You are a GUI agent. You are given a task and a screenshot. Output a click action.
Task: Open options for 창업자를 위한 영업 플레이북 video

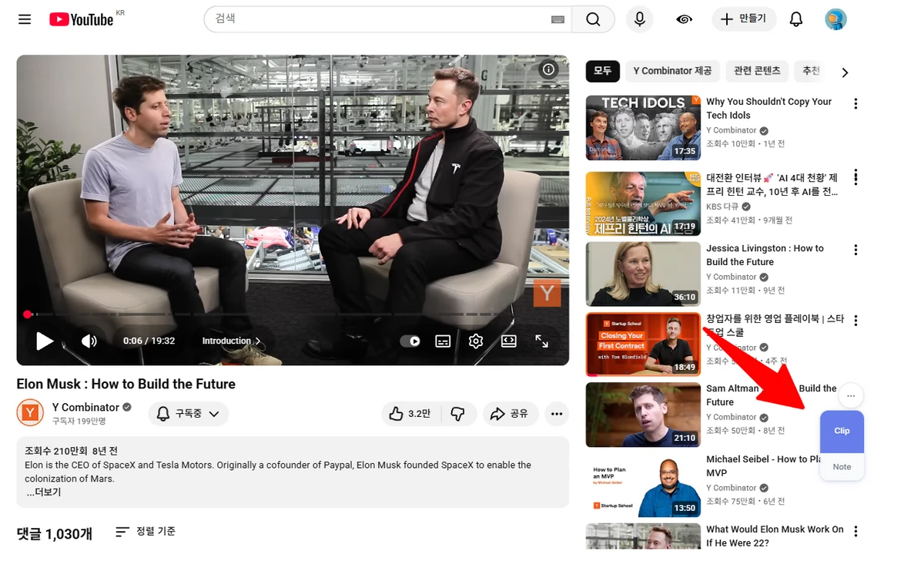(x=855, y=320)
